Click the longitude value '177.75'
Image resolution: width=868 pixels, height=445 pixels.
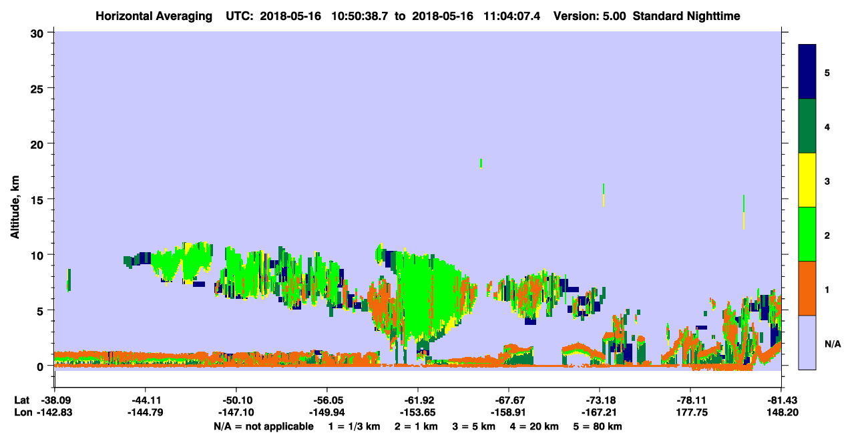point(690,412)
